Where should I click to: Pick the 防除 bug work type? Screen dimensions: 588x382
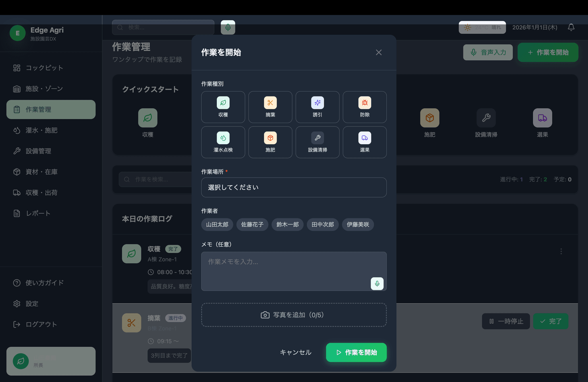coord(364,107)
